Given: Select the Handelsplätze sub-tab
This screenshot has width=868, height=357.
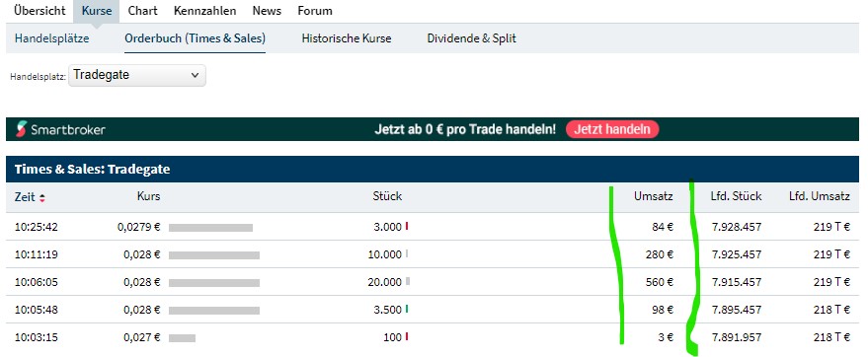Looking at the screenshot, I should pos(52,38).
